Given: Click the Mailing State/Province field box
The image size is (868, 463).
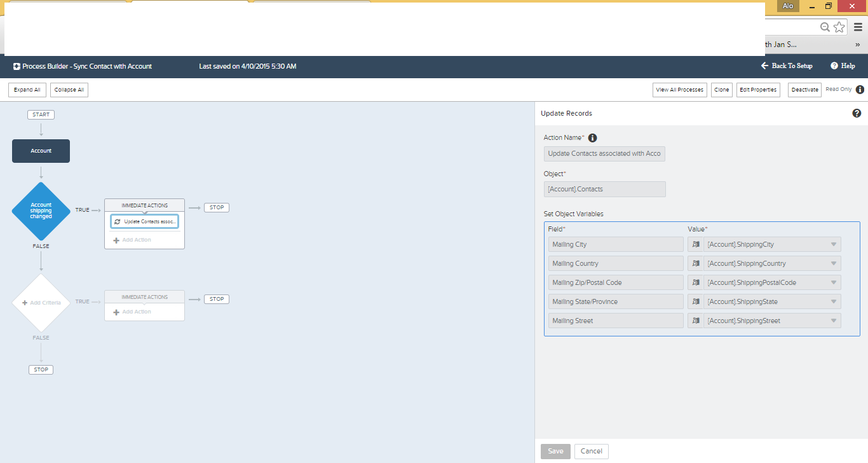Looking at the screenshot, I should [616, 301].
